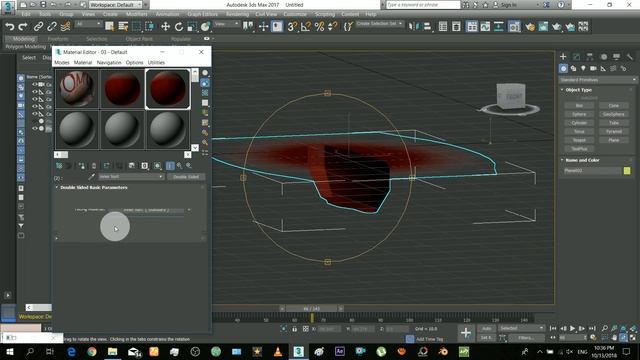Open the material name dropdown in Material Editor
This screenshot has height=360, width=640.
pos(131,177)
